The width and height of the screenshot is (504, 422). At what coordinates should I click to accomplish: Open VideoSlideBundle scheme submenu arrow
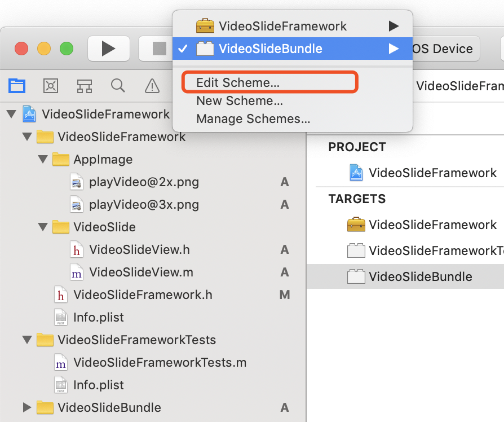coord(394,49)
